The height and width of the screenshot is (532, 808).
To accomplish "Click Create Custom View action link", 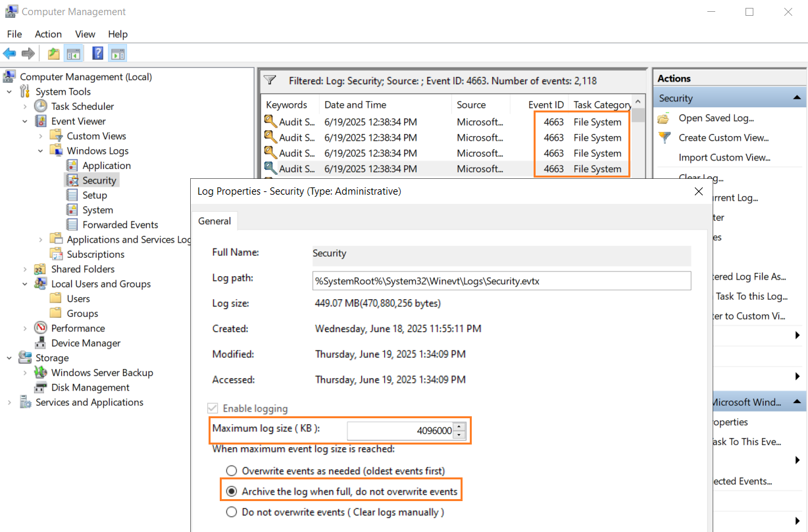I will click(x=724, y=137).
